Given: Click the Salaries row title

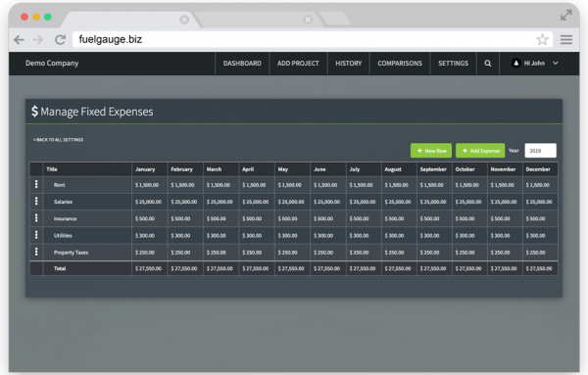Looking at the screenshot, I should (x=63, y=202).
